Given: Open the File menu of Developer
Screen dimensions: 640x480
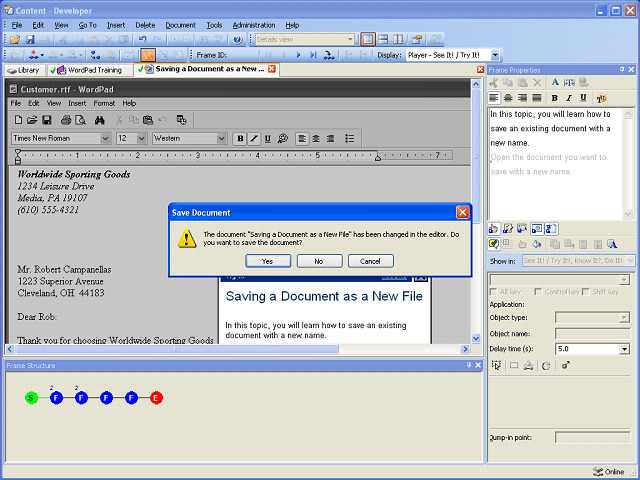Looking at the screenshot, I should pyautogui.click(x=17, y=25).
